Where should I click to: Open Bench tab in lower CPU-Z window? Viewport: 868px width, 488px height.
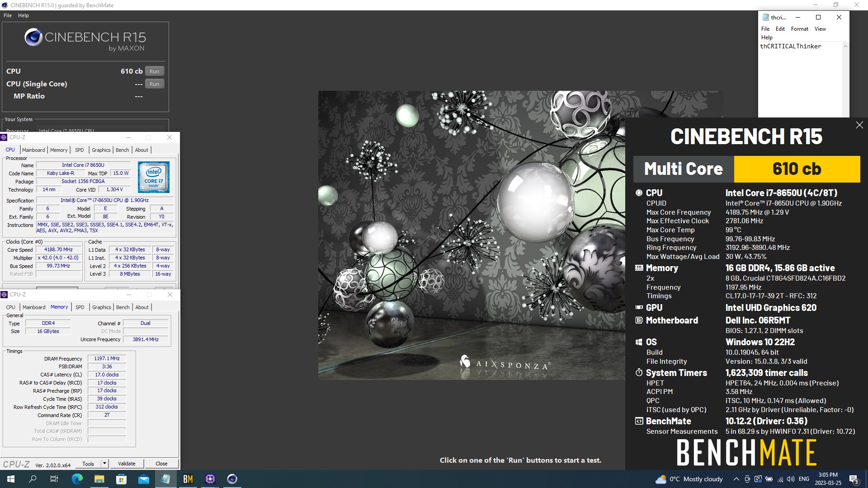[x=123, y=307]
